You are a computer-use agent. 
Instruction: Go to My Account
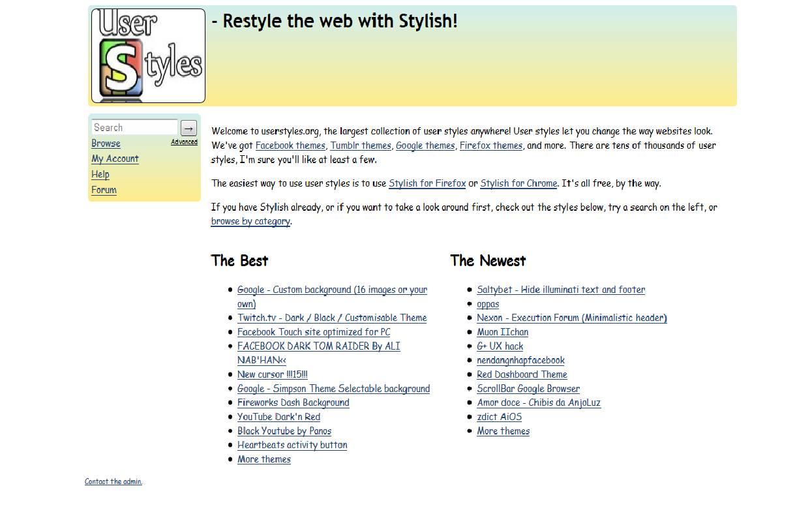tap(115, 159)
